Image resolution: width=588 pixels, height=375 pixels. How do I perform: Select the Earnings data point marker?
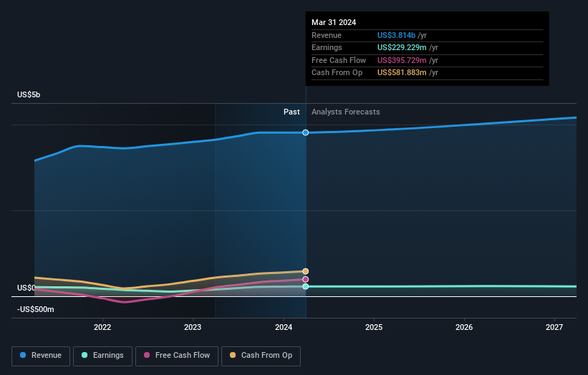(x=306, y=286)
